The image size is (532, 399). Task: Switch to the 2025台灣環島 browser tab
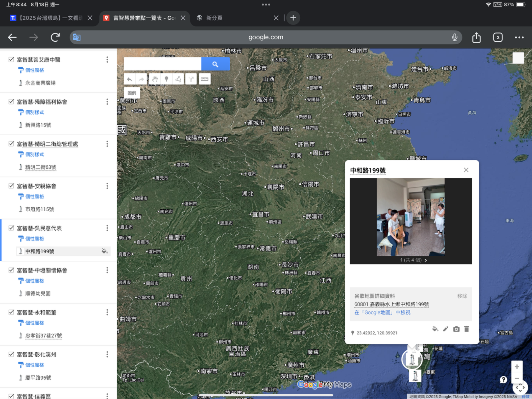[50, 18]
